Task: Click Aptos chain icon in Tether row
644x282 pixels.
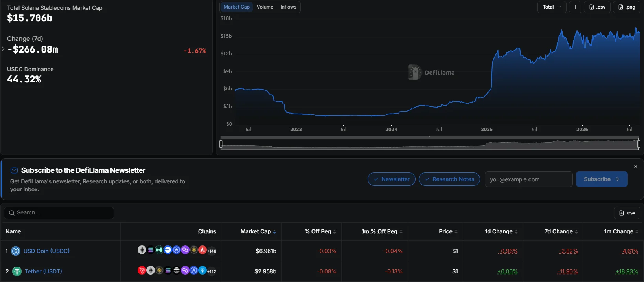Action: pos(177,270)
